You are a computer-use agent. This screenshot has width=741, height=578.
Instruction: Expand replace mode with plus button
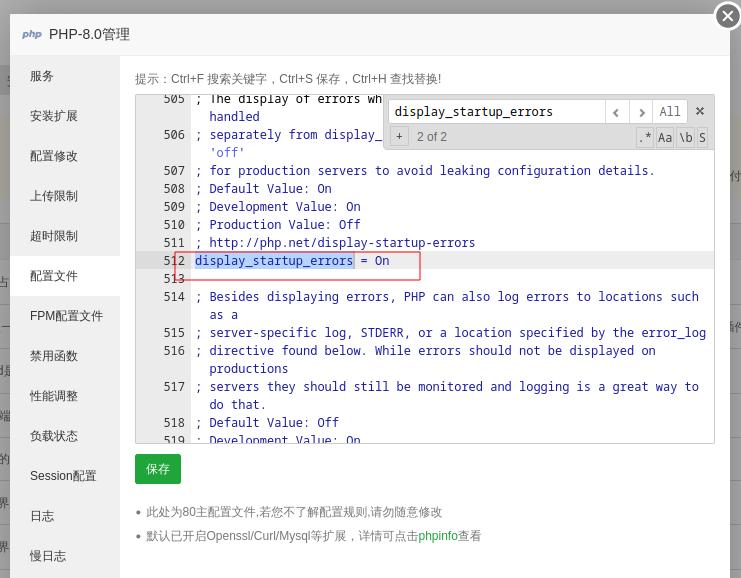pos(399,137)
